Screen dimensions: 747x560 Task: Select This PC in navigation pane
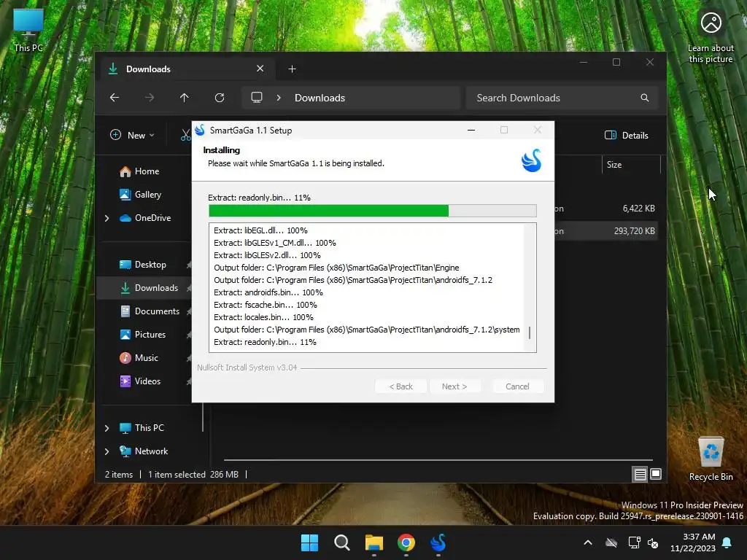pyautogui.click(x=142, y=428)
